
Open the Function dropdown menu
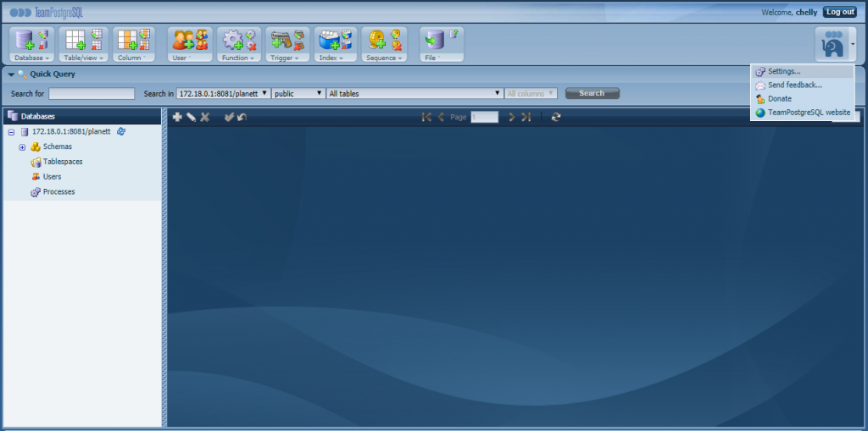coord(238,58)
